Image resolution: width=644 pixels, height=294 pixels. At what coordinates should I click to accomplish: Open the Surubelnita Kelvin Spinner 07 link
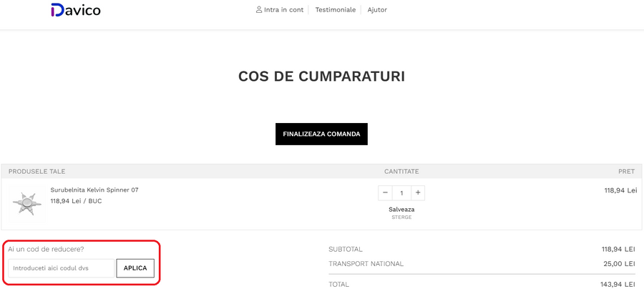(94, 190)
